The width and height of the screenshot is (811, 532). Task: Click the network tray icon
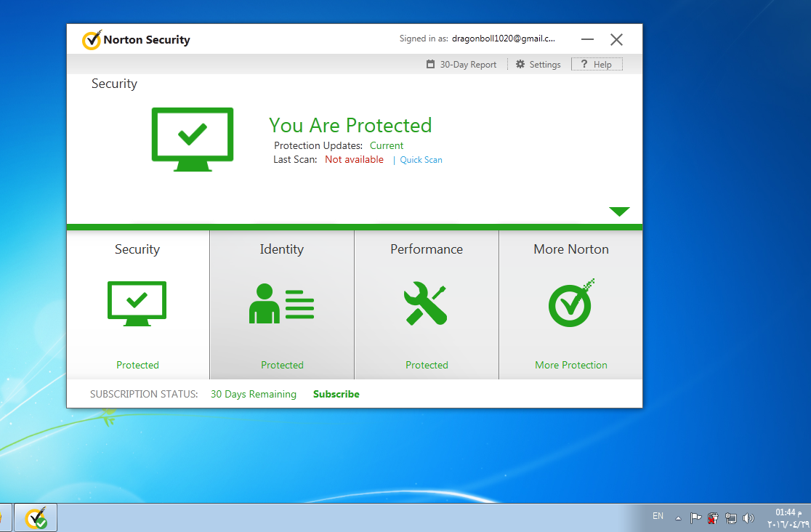pos(731,517)
